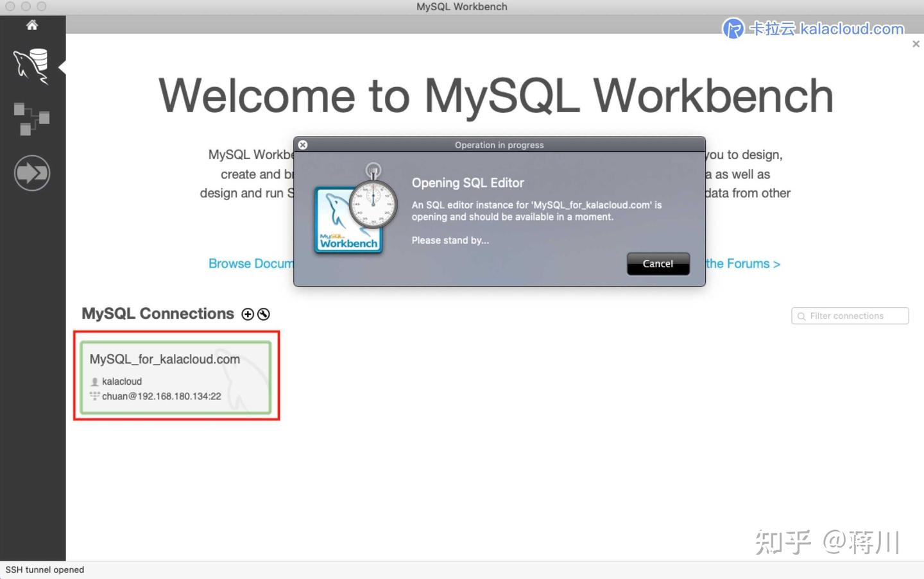Click the network icon next to chuan@192.168.180.134:22

coord(95,396)
